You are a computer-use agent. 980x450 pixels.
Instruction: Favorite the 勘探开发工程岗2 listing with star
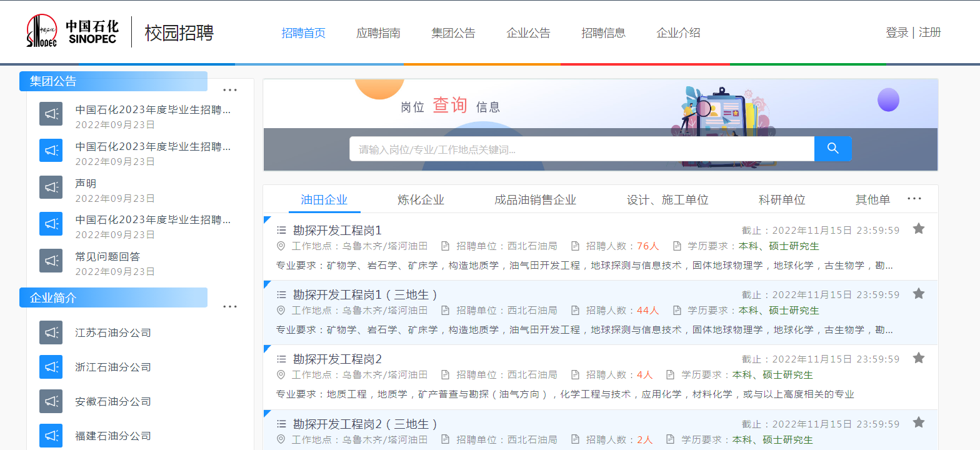coord(918,358)
